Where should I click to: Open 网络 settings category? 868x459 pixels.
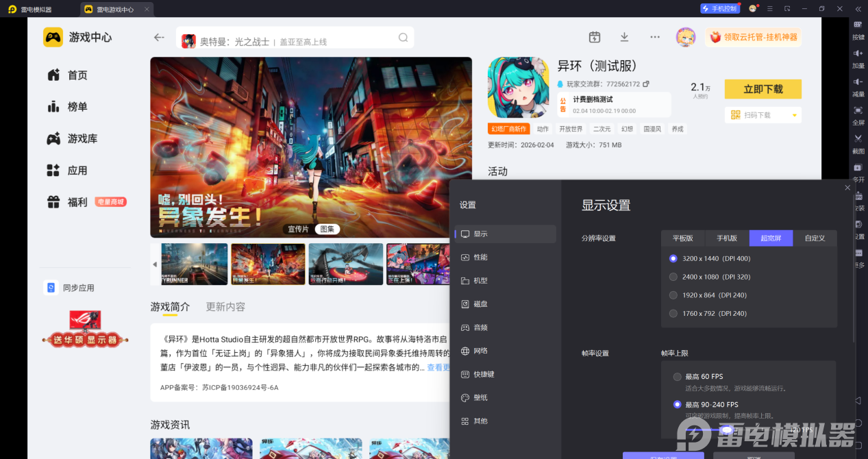tap(506, 351)
